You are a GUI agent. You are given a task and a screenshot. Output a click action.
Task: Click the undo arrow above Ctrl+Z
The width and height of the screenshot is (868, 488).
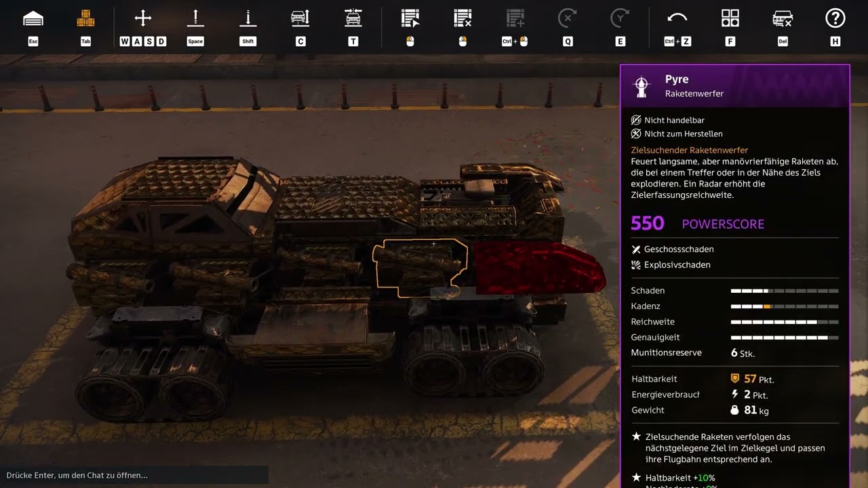coord(677,18)
